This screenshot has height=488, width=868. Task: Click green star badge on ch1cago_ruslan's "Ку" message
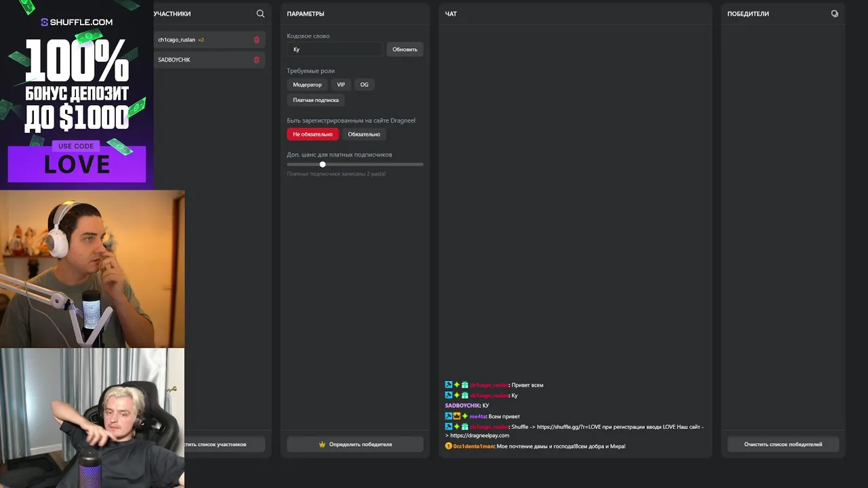pos(456,395)
